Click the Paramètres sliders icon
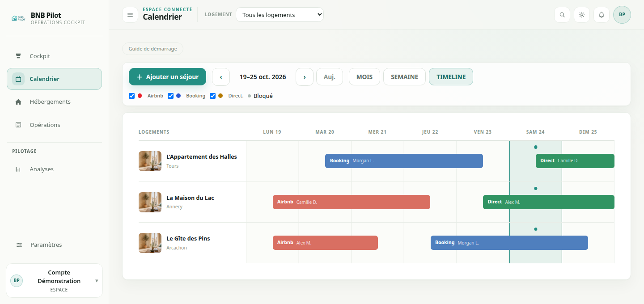This screenshot has width=644, height=304. (19, 245)
